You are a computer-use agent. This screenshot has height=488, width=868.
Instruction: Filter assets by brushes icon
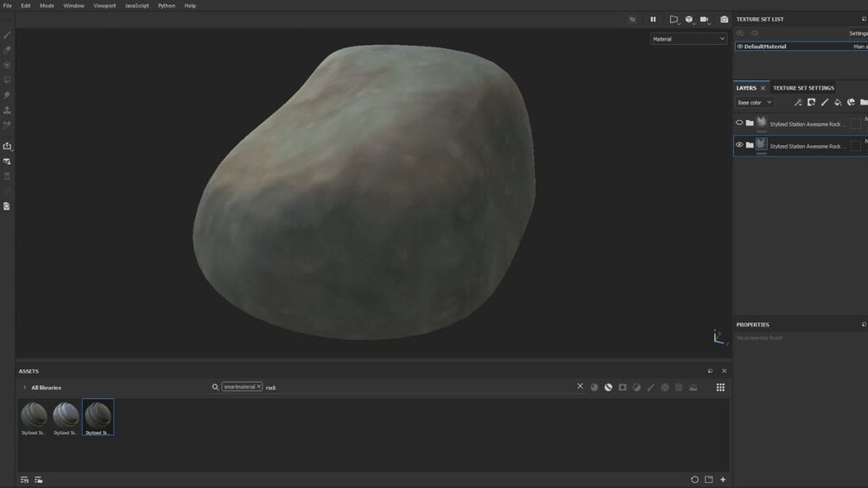651,387
